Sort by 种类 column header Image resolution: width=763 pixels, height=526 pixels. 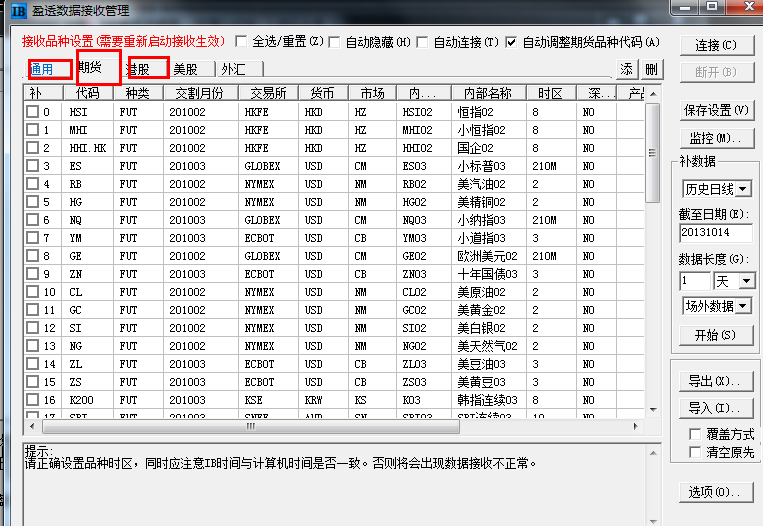138,92
